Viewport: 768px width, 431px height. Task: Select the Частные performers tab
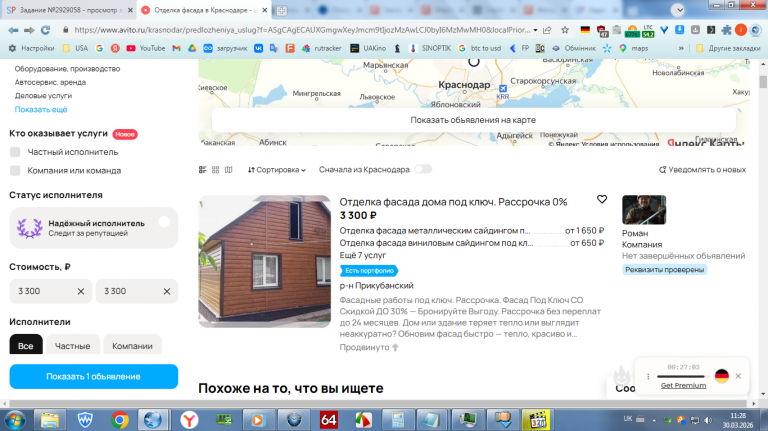(x=72, y=345)
